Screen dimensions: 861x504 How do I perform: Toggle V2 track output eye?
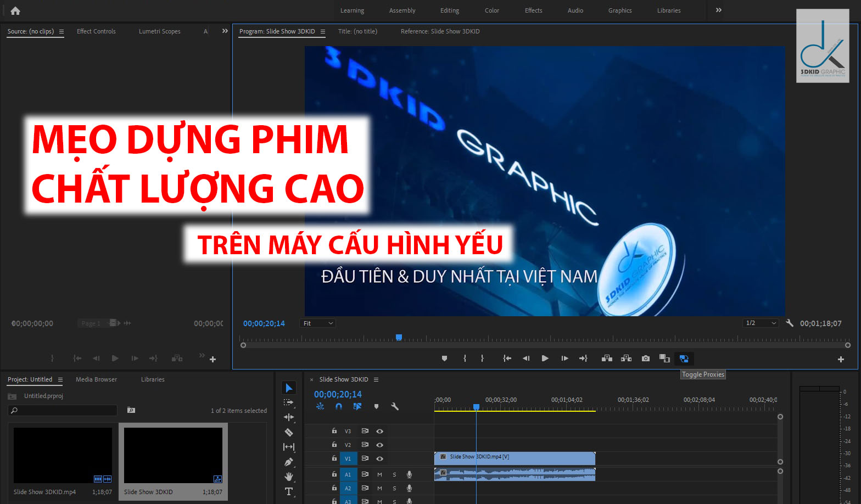click(379, 445)
